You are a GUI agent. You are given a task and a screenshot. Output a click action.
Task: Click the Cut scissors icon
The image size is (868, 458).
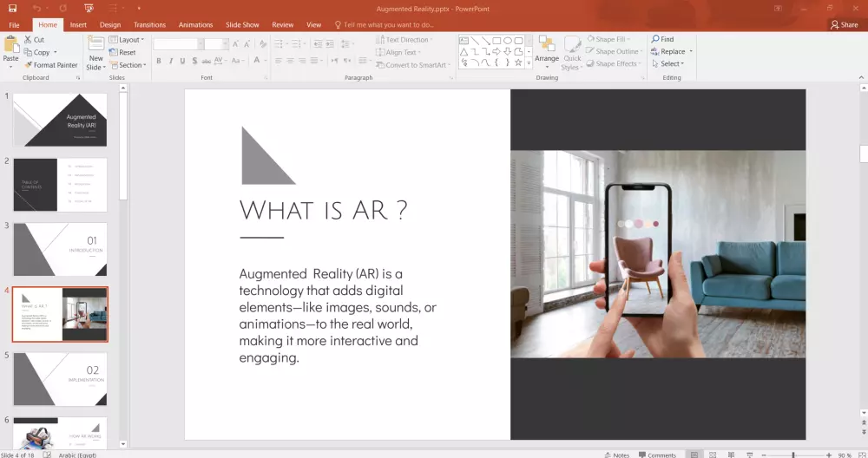[x=29, y=39]
